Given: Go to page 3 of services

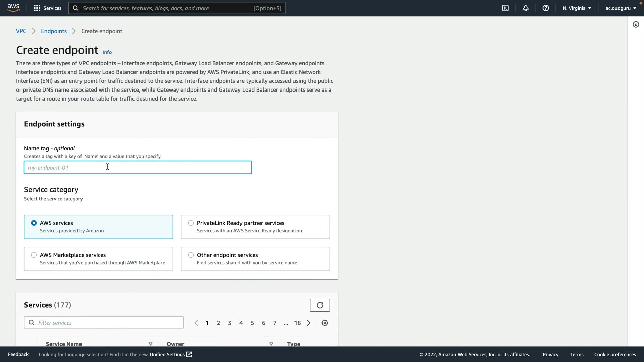Looking at the screenshot, I should pyautogui.click(x=229, y=323).
